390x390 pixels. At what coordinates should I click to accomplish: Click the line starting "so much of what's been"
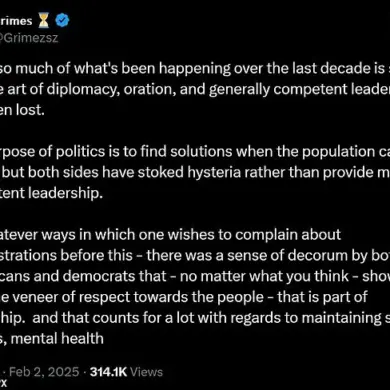[195, 68]
